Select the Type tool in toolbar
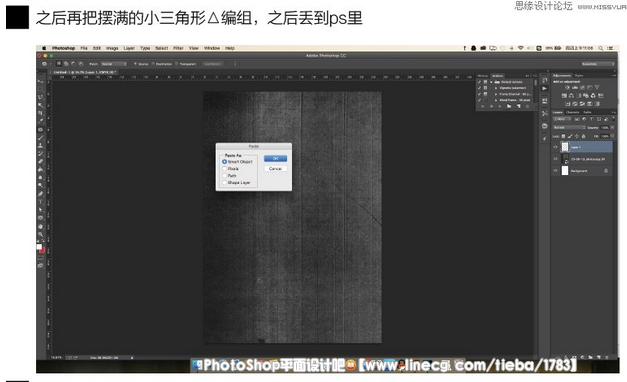This screenshot has width=627, height=382. click(40, 202)
